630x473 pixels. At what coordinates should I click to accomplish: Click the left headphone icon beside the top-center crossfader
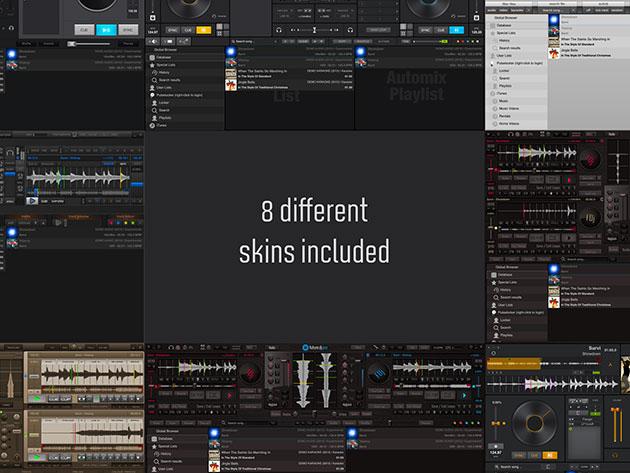point(279,30)
